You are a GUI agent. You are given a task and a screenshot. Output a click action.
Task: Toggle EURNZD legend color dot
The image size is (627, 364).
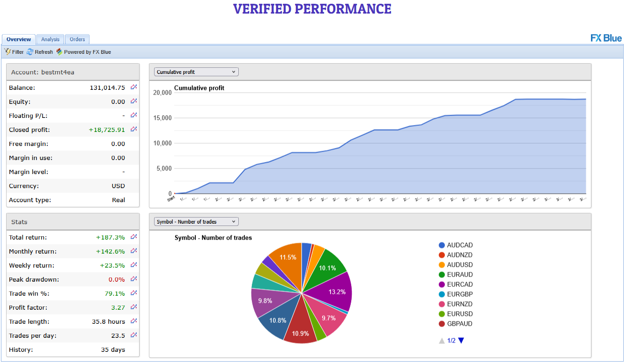[442, 304]
